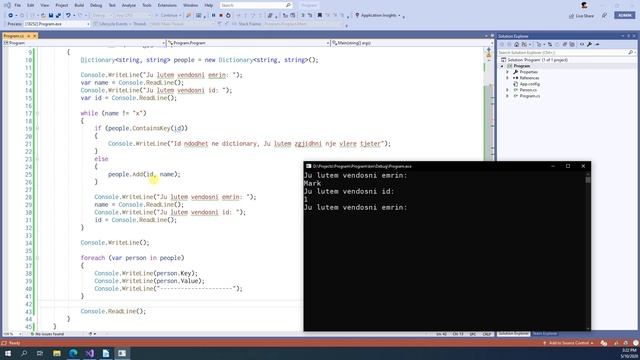Open the Windows Start menu

[x=8, y=353]
